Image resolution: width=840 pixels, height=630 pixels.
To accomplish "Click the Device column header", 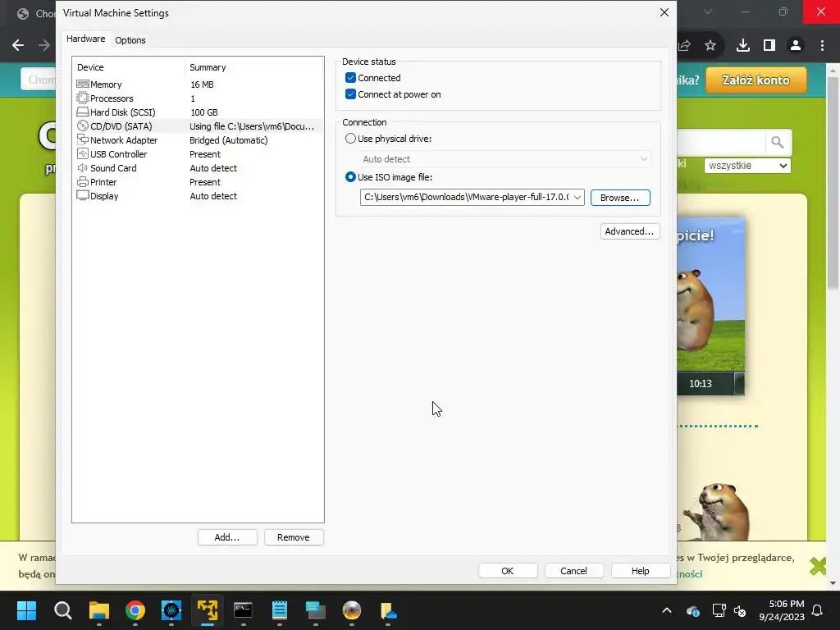I will 129,67.
